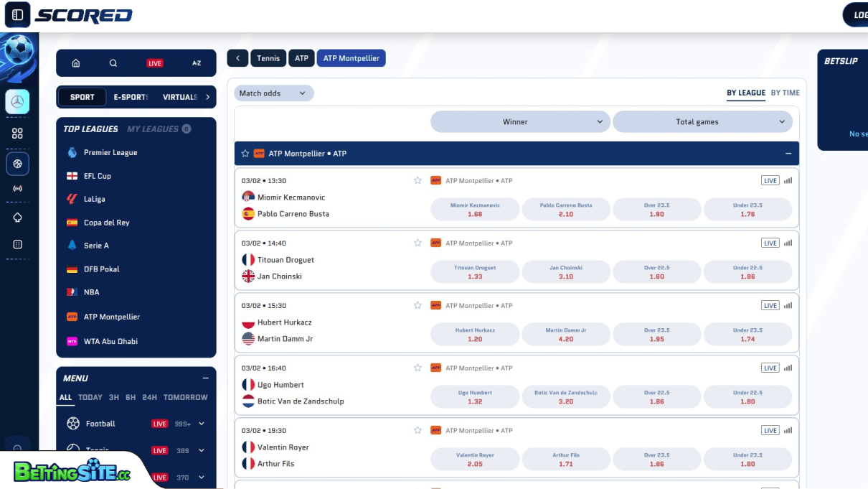
Task: Open live events via the antenna icon
Action: (x=17, y=188)
